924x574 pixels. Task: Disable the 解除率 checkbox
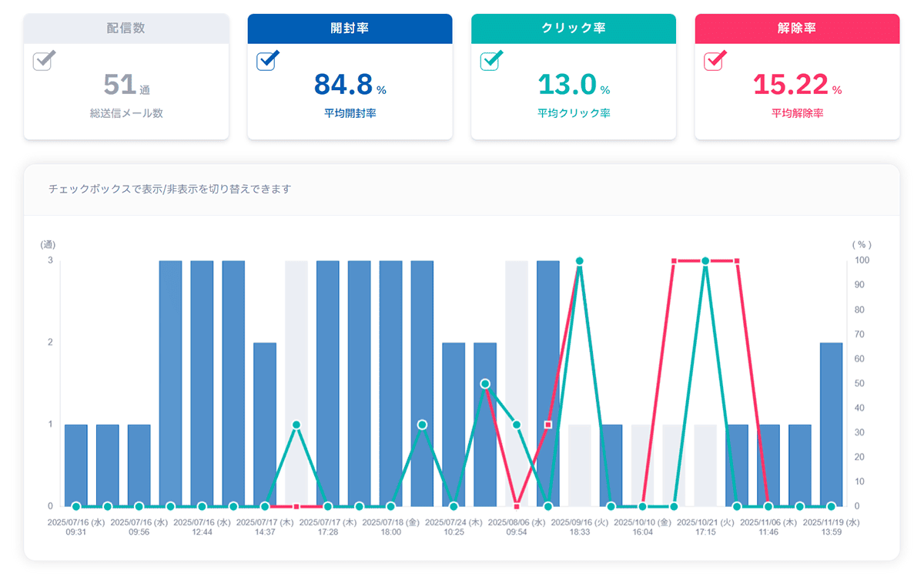point(715,62)
